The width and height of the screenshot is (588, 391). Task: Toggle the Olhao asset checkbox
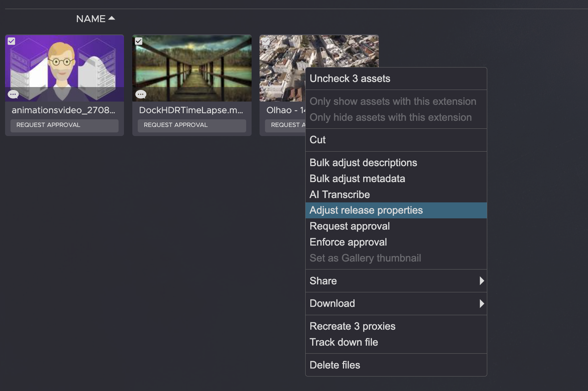tap(266, 41)
